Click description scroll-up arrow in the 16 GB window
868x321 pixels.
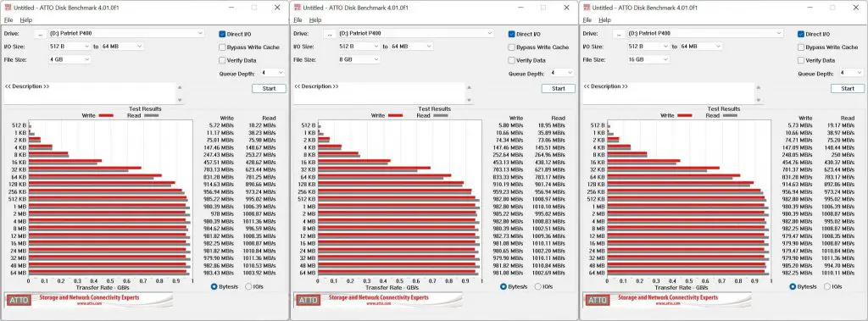(759, 87)
